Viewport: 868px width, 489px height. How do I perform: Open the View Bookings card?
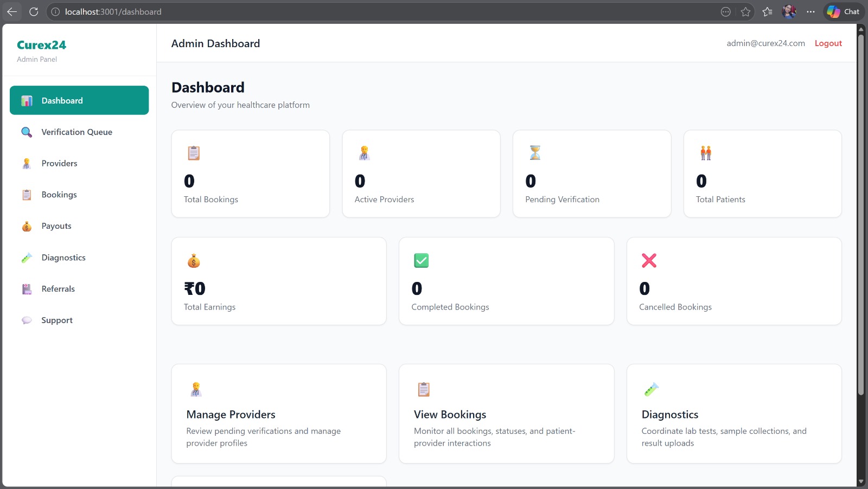(x=506, y=414)
